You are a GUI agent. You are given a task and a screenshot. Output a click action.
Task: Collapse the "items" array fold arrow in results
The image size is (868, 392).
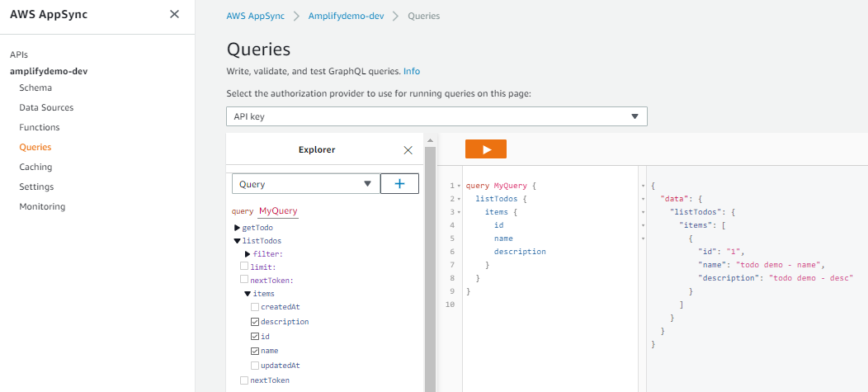point(643,225)
